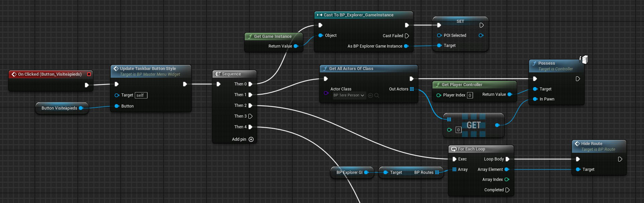This screenshot has height=203, width=644.
Task: Select the Hide Route node header
Action: pos(592,144)
